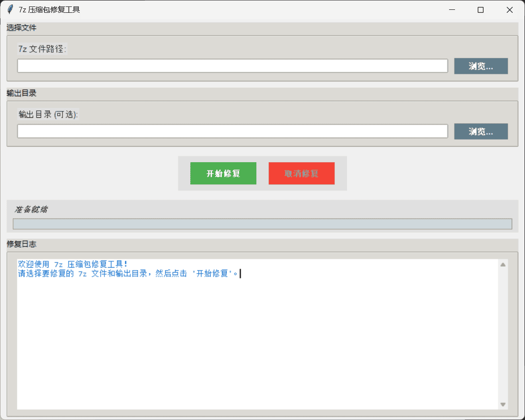Click the log scrollbar down arrow

[503, 404]
